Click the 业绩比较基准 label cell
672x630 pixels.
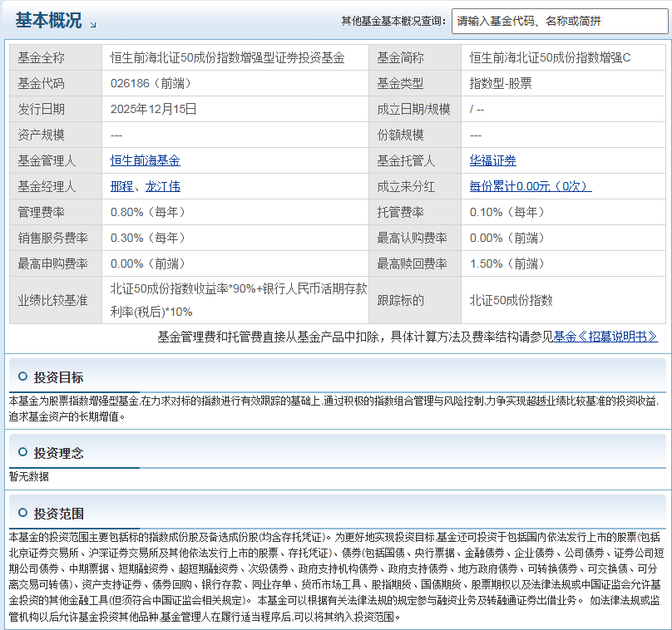pos(56,300)
